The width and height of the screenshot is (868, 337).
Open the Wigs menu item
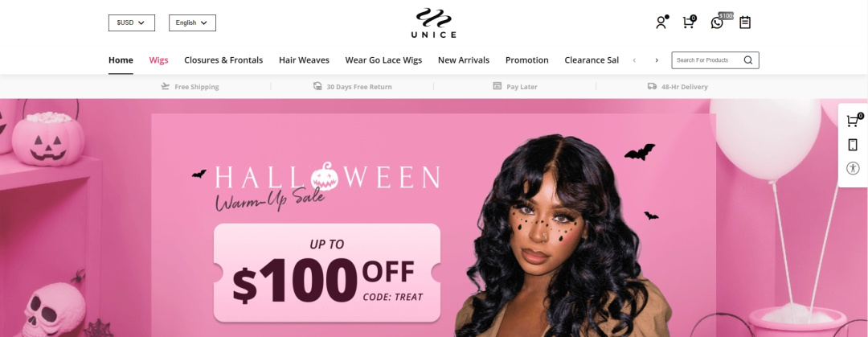(x=158, y=60)
